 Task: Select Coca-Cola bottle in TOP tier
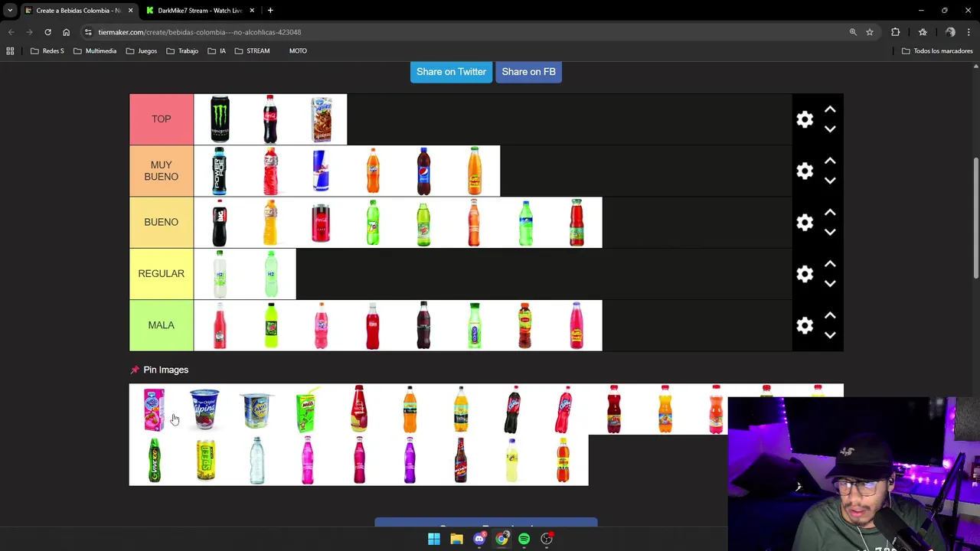click(x=270, y=119)
